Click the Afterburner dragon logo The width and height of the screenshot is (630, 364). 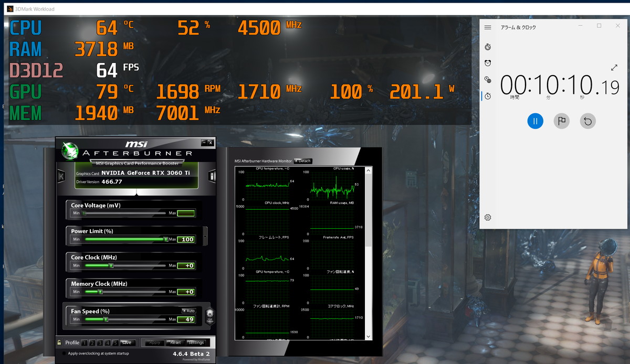[70, 151]
